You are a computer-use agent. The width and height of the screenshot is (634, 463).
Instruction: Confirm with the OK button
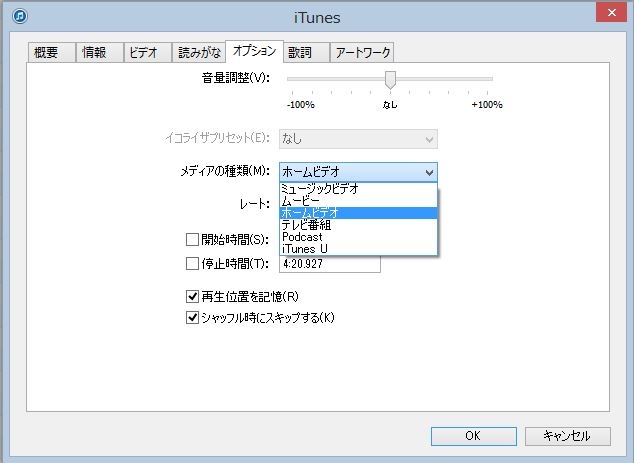(473, 436)
